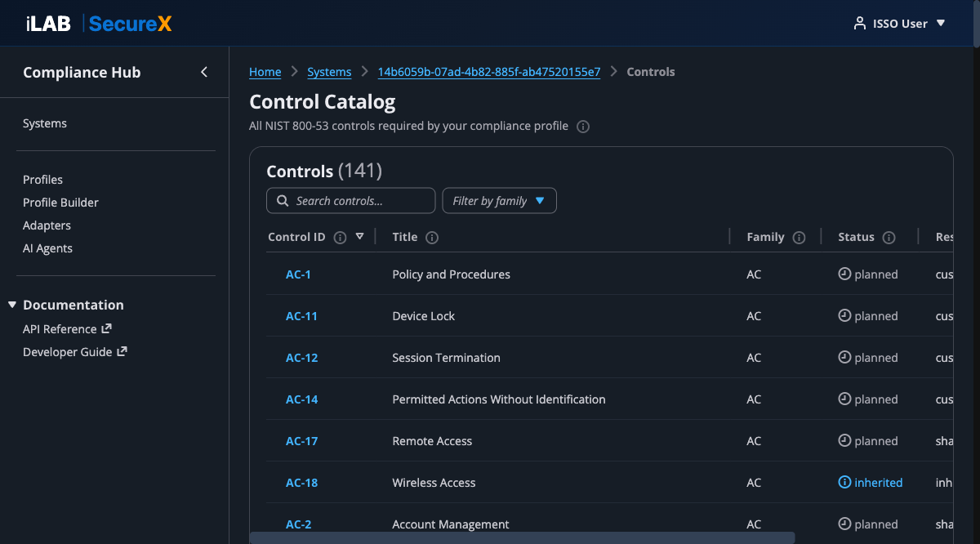
Task: Click Developer Guide external link icon
Action: [x=122, y=351]
